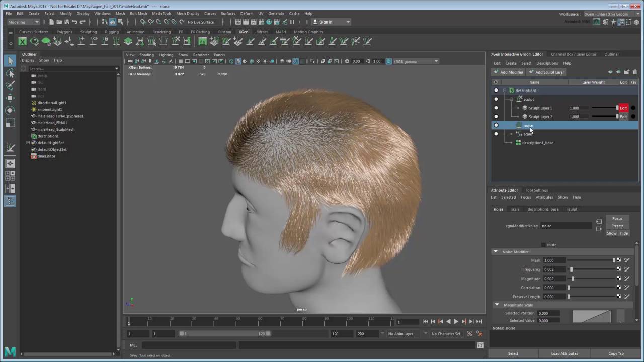Click the go-to-input connection icon
This screenshot has width=644, height=362.
(x=599, y=222)
